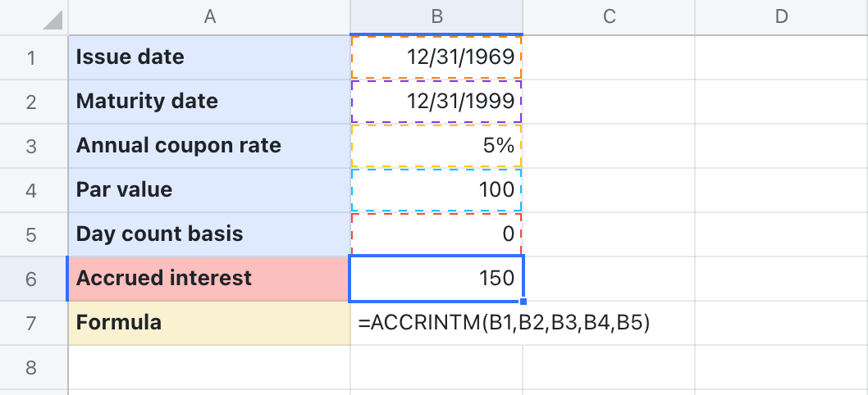Select row 8 header
This screenshot has height=395, width=868.
pyautogui.click(x=33, y=366)
